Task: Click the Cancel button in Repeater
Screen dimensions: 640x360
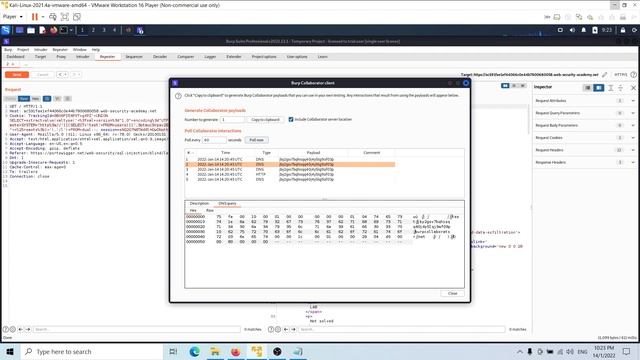Action: 42,75
